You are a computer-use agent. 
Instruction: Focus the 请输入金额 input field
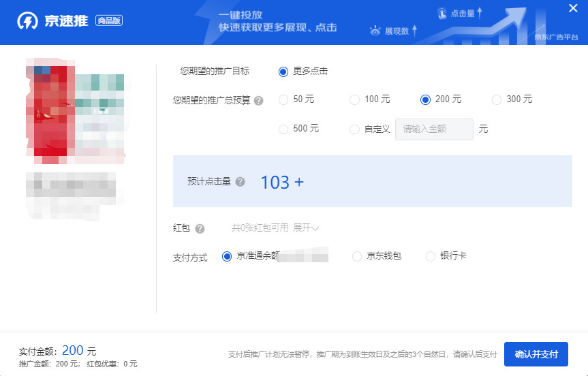point(434,129)
